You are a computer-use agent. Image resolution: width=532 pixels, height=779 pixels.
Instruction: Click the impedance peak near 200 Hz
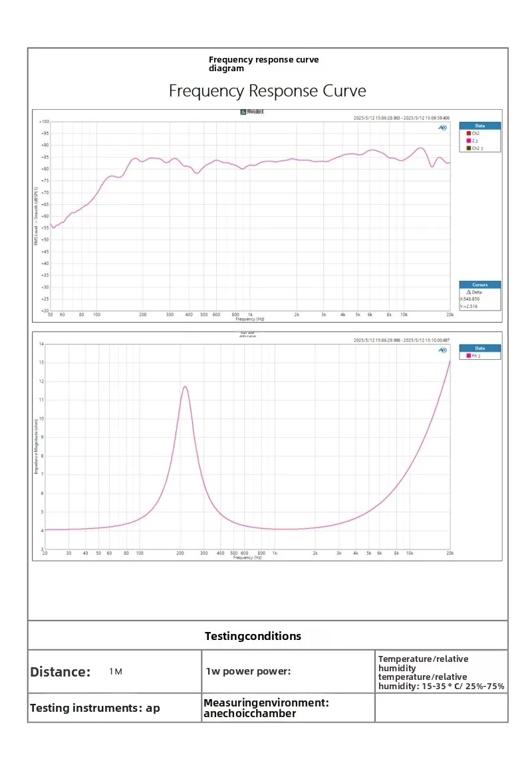pos(185,387)
